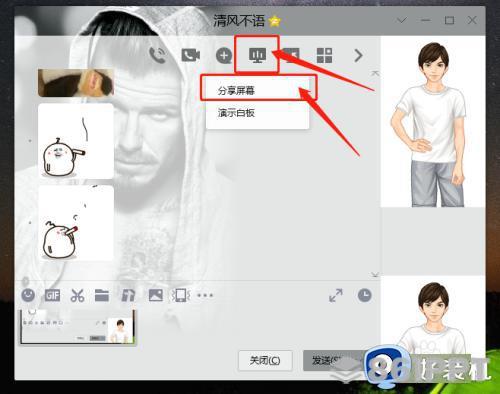Click the plus bubble to invite friends
This screenshot has width=500, height=394.
[x=224, y=56]
